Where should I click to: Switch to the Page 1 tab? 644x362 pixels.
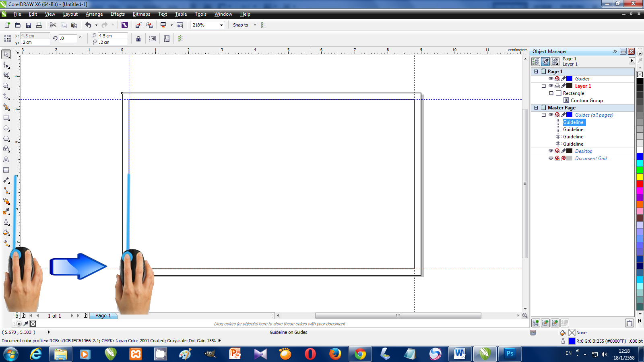coord(103,316)
